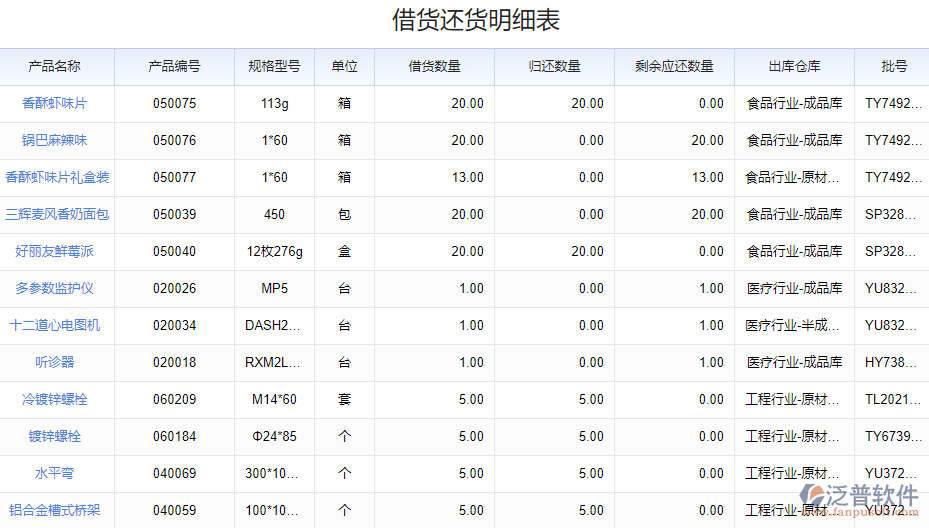Select product code cell 040069

[x=174, y=473]
